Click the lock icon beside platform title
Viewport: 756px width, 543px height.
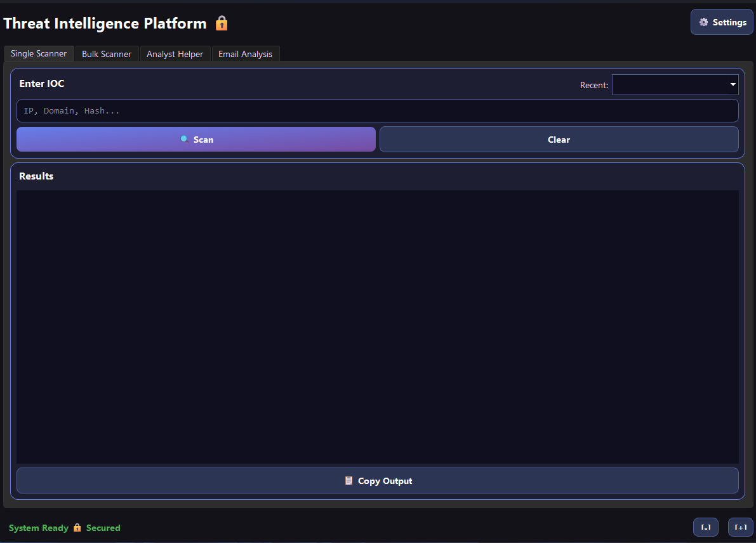tap(222, 23)
